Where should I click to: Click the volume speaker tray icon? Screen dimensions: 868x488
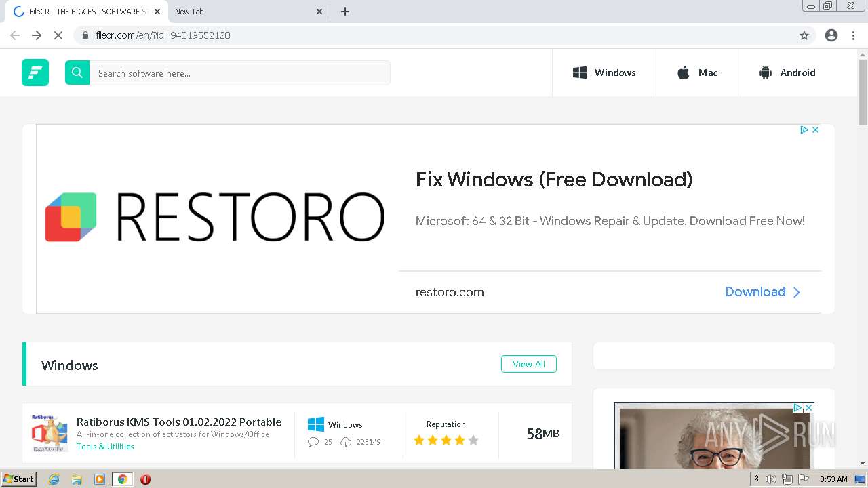[771, 479]
